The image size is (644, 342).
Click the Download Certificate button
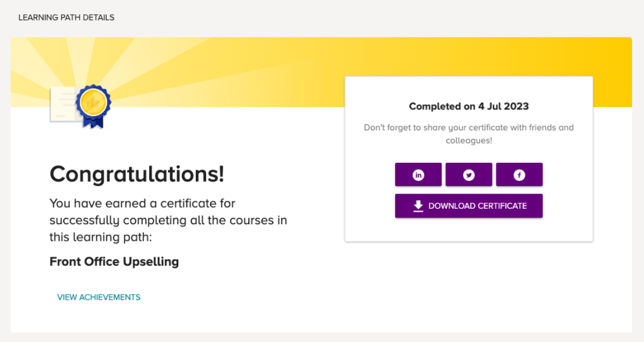pyautogui.click(x=469, y=205)
